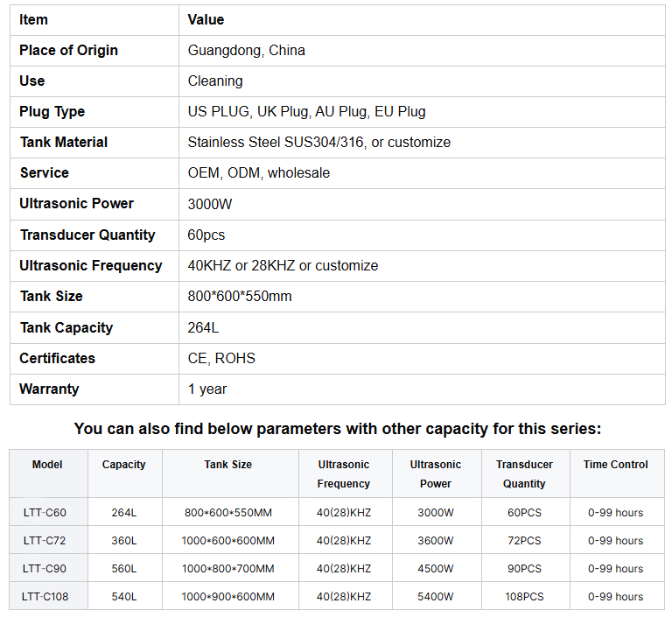Click the 'Tank Material' row label
Image resolution: width=672 pixels, height=617 pixels.
coord(64,142)
